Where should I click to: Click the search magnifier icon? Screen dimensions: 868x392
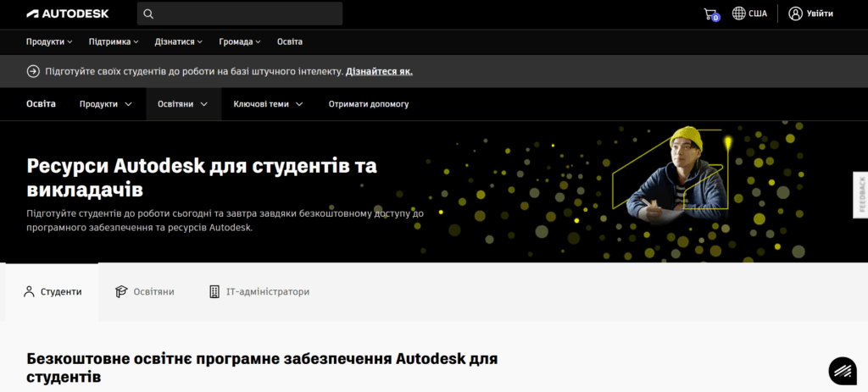(149, 14)
